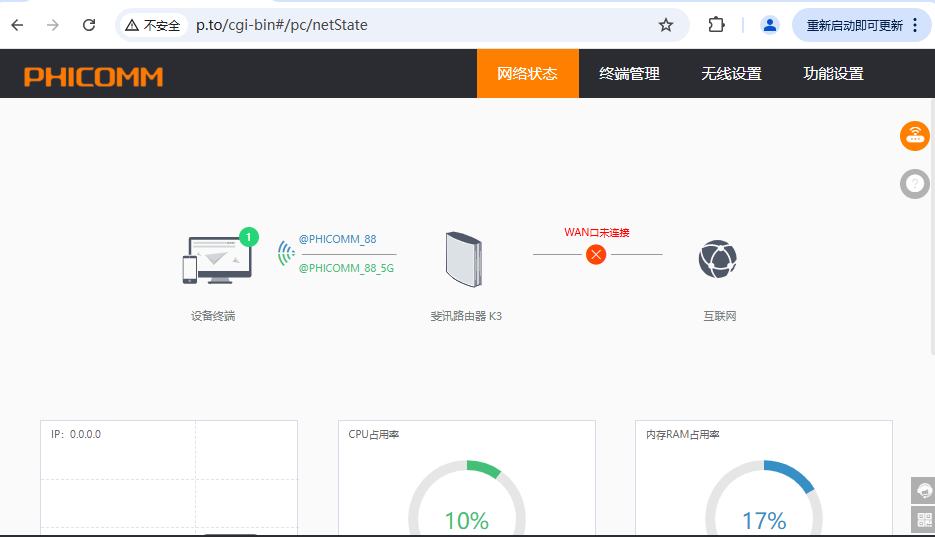Click the Wi-Fi signal waves icon

tap(286, 253)
